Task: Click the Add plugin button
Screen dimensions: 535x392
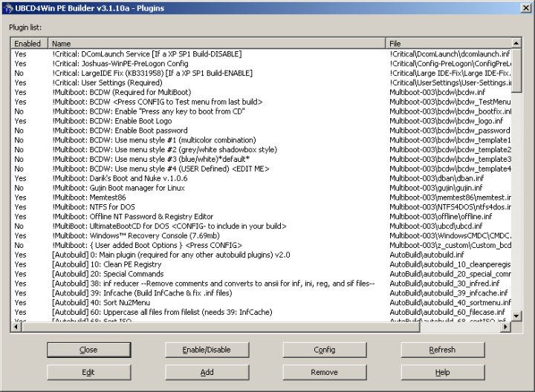Action: tap(207, 372)
